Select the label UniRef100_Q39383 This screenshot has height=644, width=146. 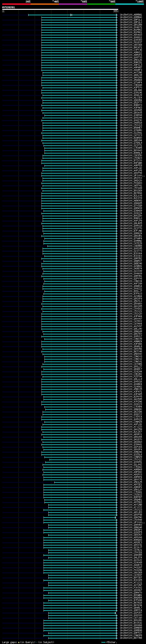131,40
